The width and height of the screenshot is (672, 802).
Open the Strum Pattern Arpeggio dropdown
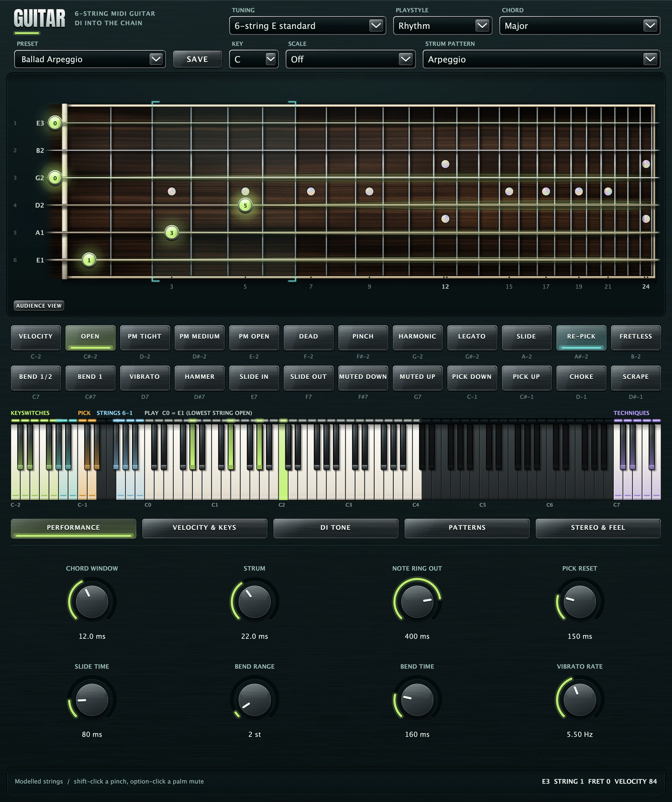click(x=541, y=59)
